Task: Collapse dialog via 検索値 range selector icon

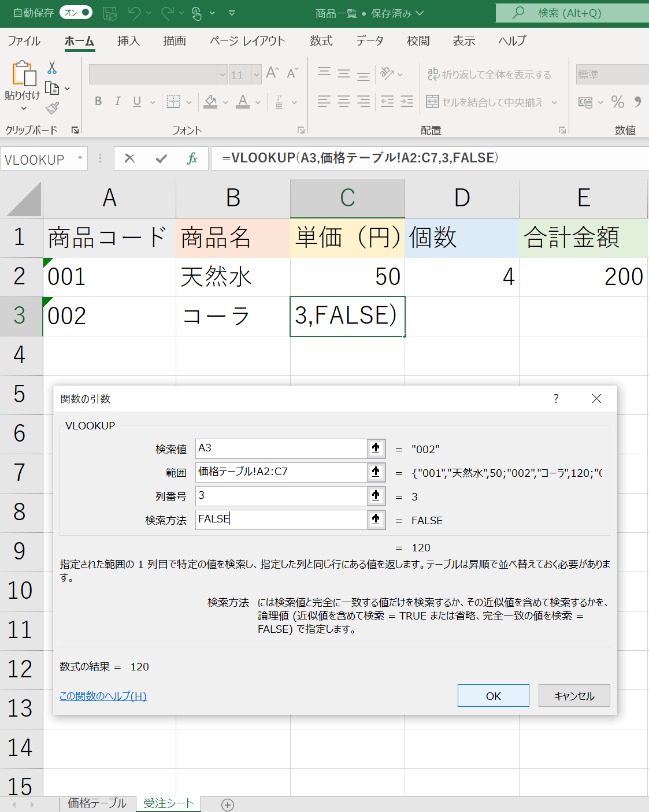Action: [x=376, y=448]
